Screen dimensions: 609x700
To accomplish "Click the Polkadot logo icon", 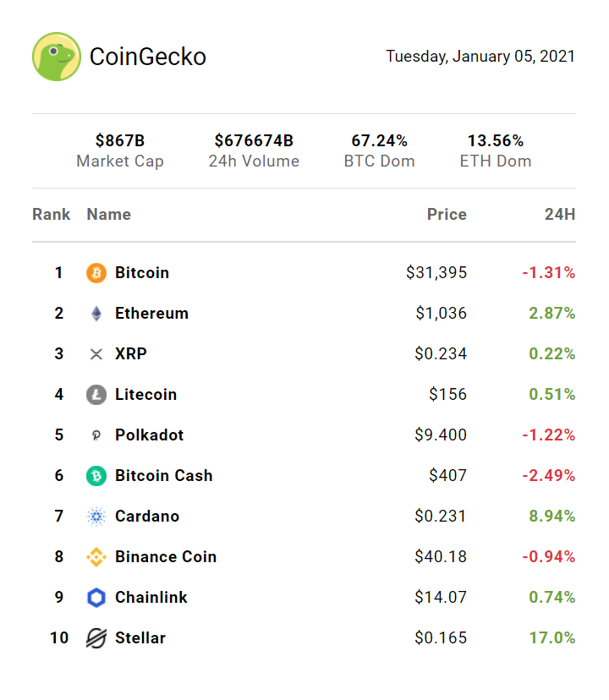I will click(x=96, y=435).
